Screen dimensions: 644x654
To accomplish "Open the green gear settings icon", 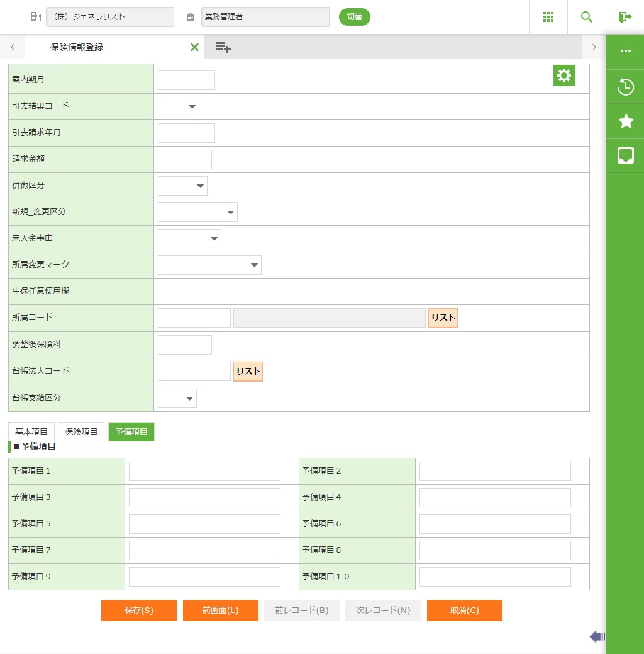I will (563, 75).
